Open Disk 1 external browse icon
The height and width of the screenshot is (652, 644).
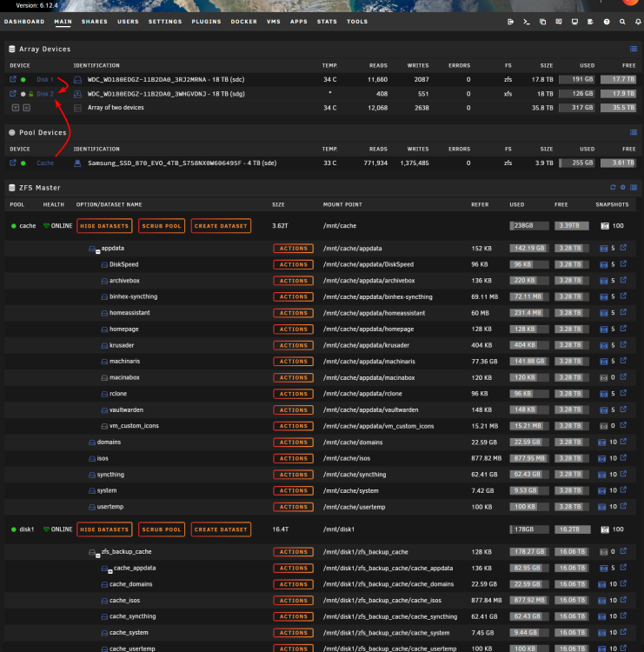pyautogui.click(x=13, y=79)
